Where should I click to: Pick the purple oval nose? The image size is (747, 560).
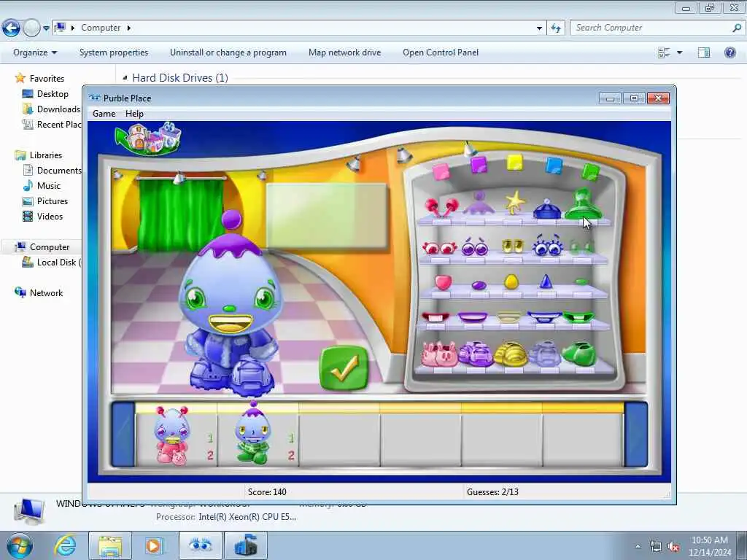click(x=479, y=285)
